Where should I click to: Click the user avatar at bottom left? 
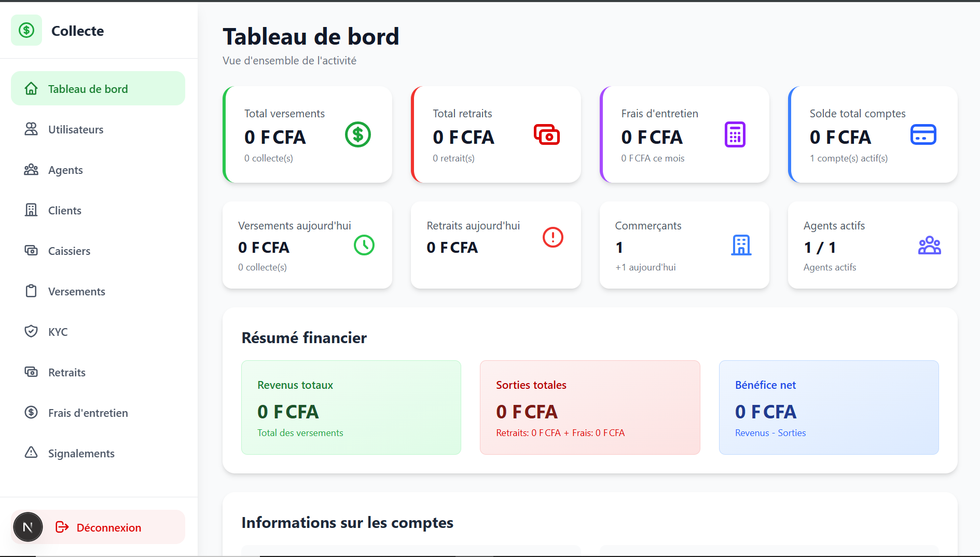(x=27, y=526)
